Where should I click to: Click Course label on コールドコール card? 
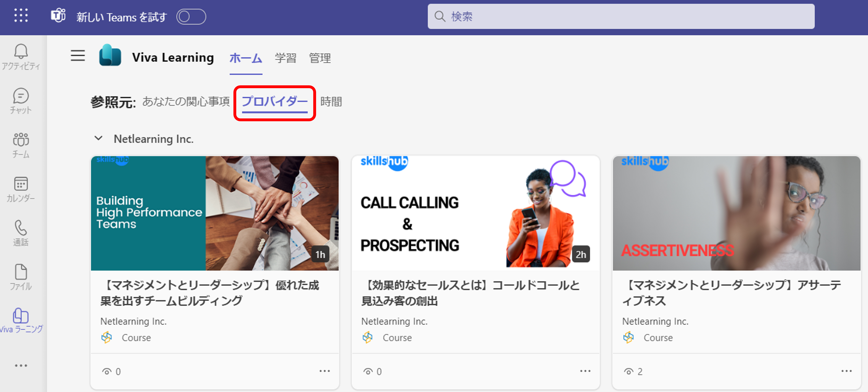click(x=397, y=338)
